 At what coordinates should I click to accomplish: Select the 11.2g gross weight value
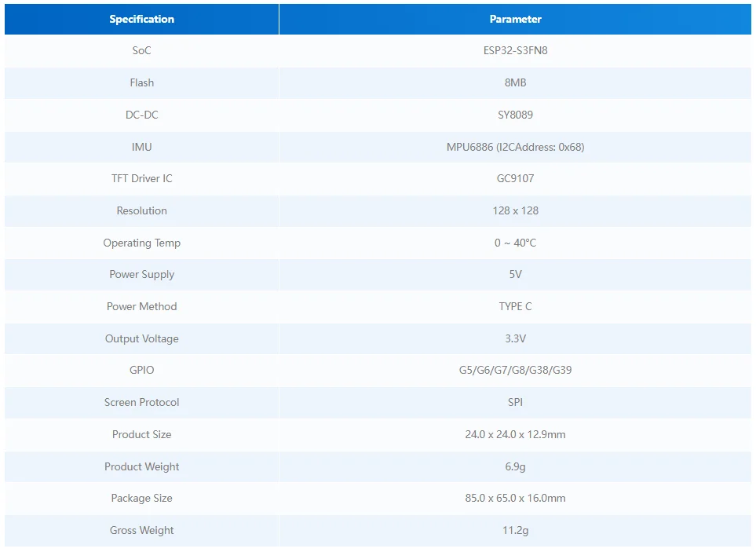(x=516, y=530)
